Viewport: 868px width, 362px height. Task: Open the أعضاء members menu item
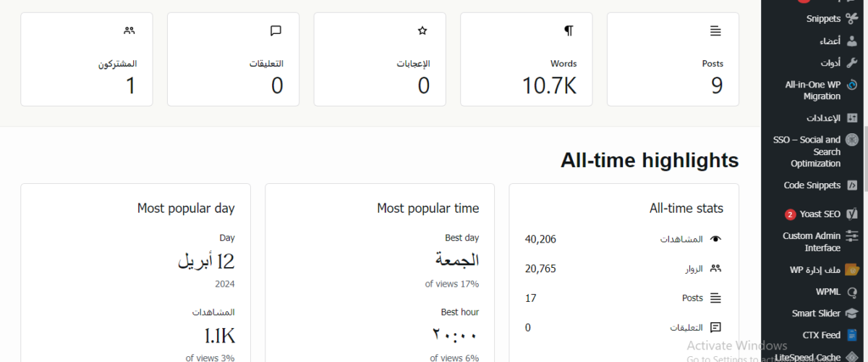(814, 41)
